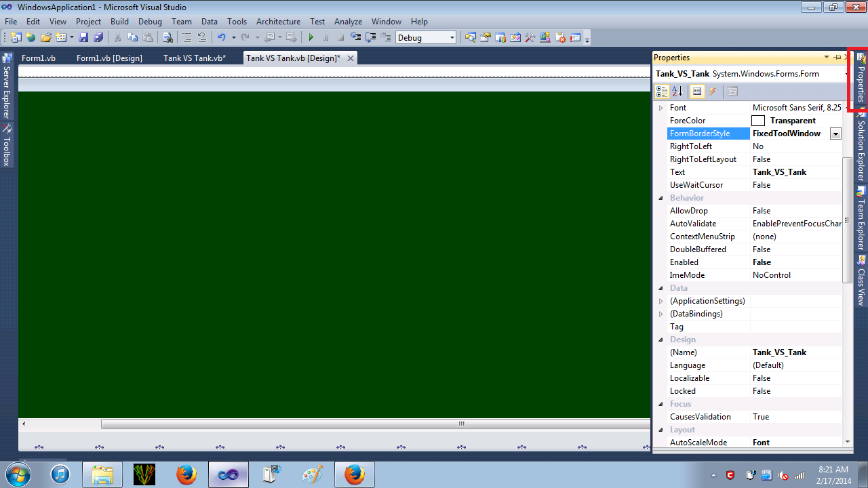Click the New Web Site toolbar icon
The height and width of the screenshot is (488, 868).
31,38
